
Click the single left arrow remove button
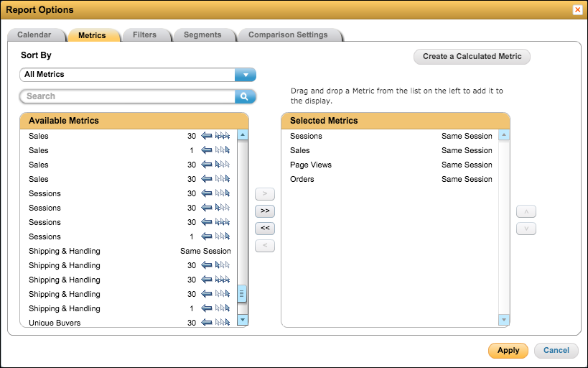(265, 246)
